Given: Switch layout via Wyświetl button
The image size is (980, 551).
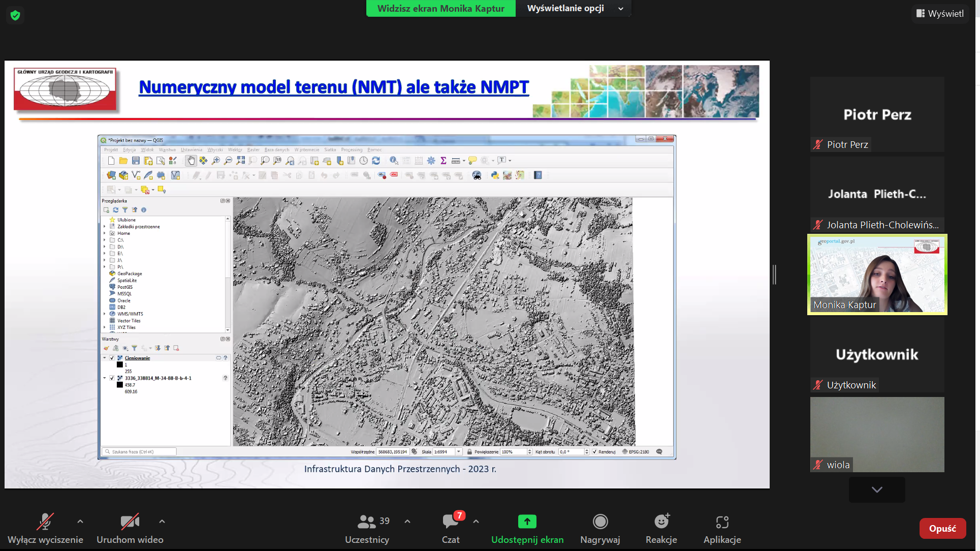Looking at the screenshot, I should [x=940, y=14].
